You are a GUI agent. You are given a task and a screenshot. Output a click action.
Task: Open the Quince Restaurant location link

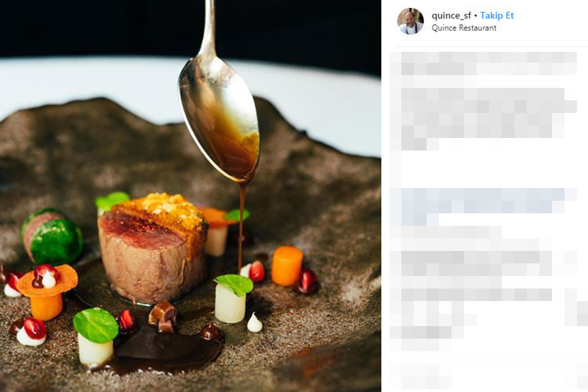(464, 28)
